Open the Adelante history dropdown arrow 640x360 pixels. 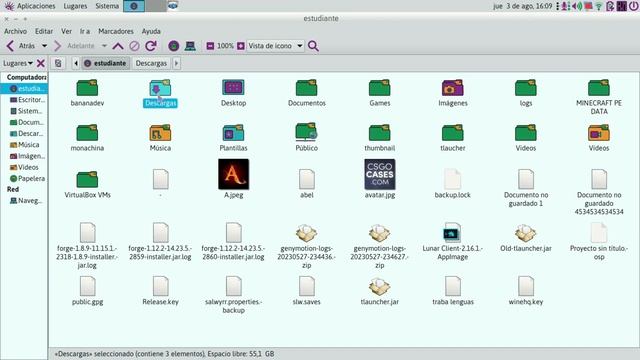coord(104,46)
